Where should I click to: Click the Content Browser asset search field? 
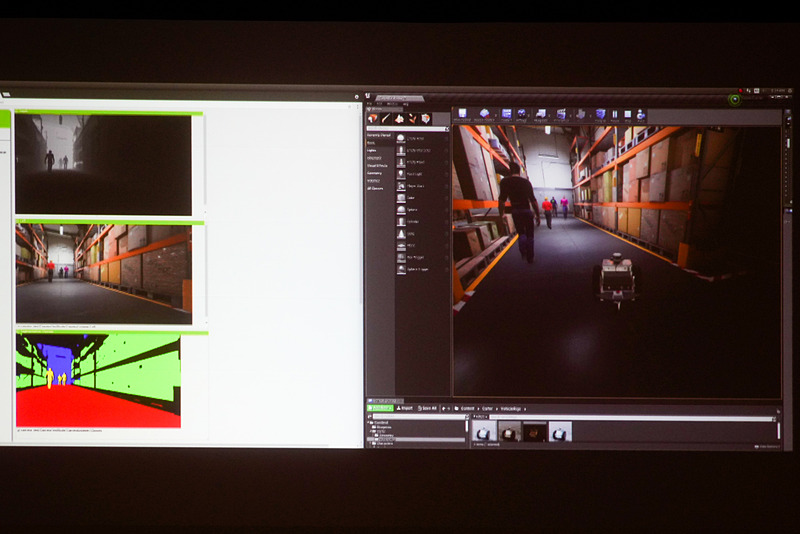633,417
